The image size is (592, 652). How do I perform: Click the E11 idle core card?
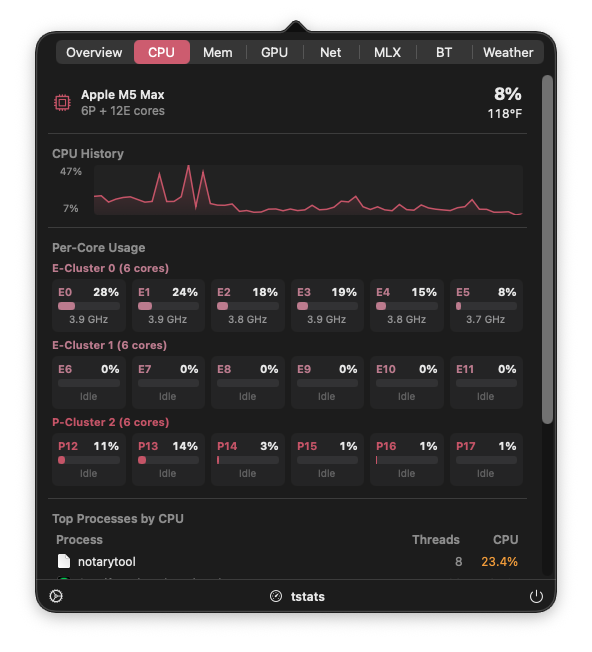pyautogui.click(x=486, y=383)
